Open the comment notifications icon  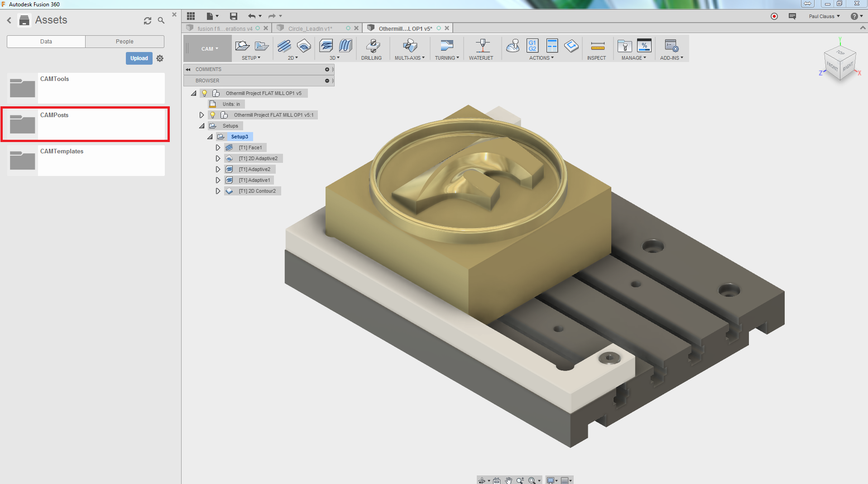click(x=792, y=16)
